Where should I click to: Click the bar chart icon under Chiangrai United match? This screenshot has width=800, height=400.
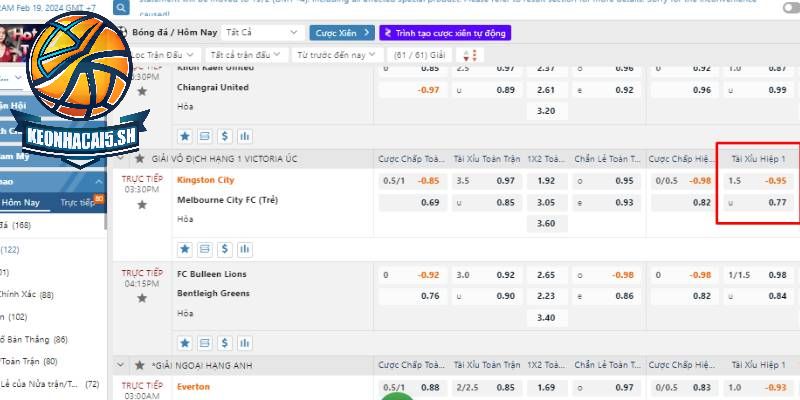tap(245, 135)
